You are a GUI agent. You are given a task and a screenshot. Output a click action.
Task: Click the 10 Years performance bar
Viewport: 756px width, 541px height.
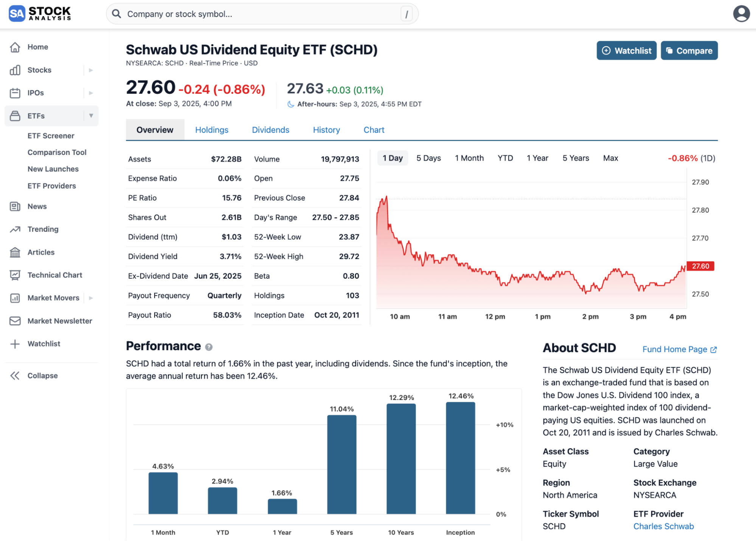pos(401,459)
